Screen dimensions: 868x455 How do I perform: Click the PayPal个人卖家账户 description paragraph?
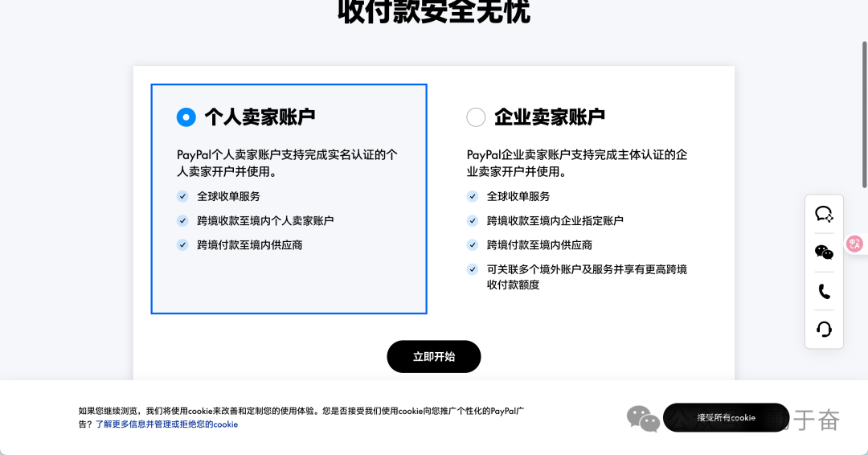point(287,163)
